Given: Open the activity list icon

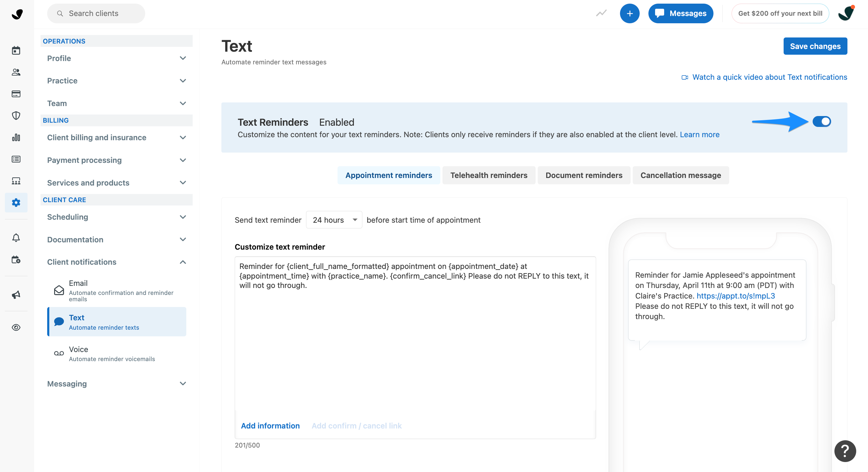Looking at the screenshot, I should [16, 159].
